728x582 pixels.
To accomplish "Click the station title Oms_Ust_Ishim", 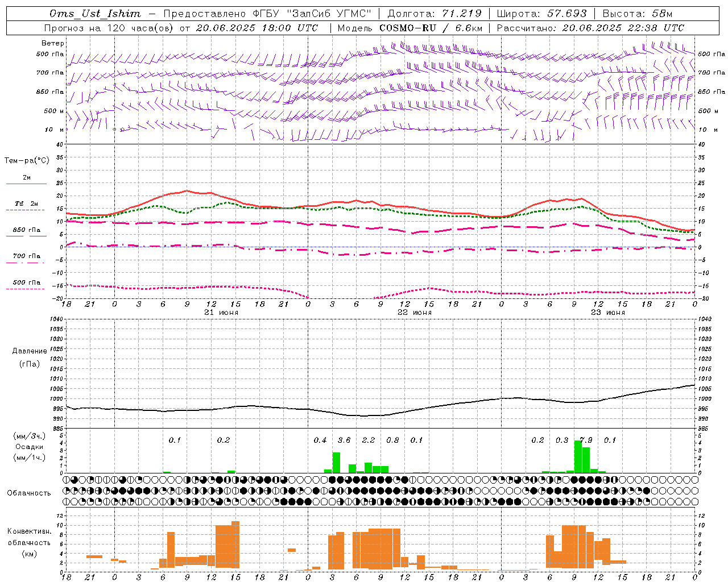I will (95, 14).
